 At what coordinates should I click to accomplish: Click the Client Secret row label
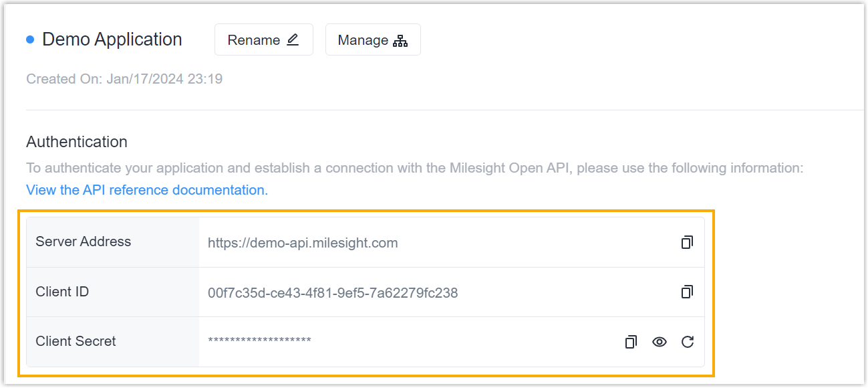(x=76, y=341)
